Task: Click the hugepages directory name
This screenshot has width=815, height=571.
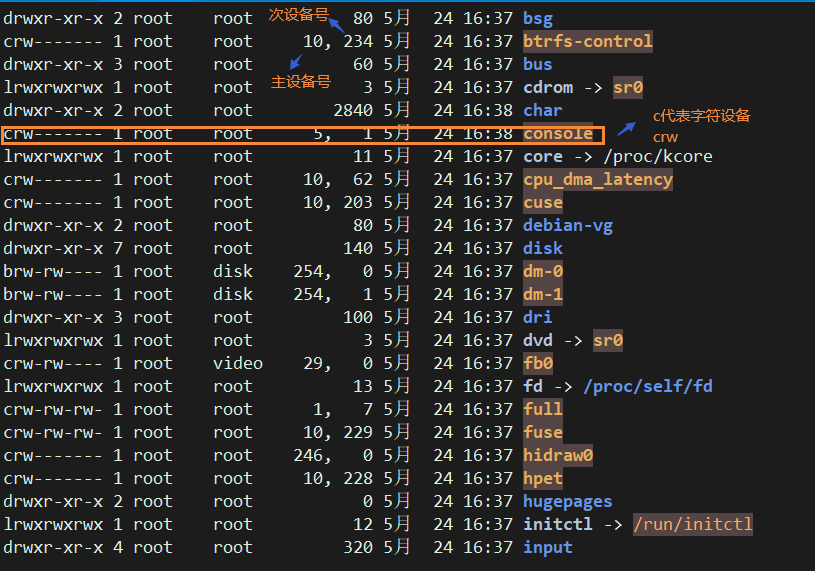Action: point(568,501)
